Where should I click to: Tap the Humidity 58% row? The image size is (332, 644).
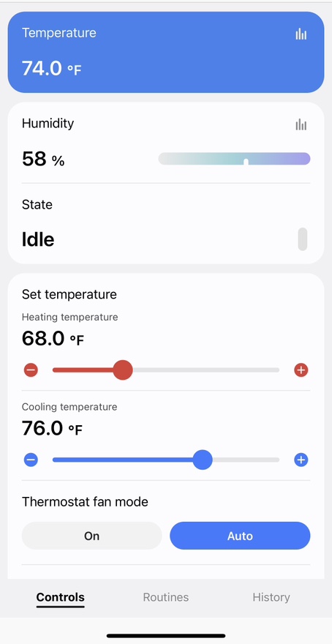click(x=166, y=143)
